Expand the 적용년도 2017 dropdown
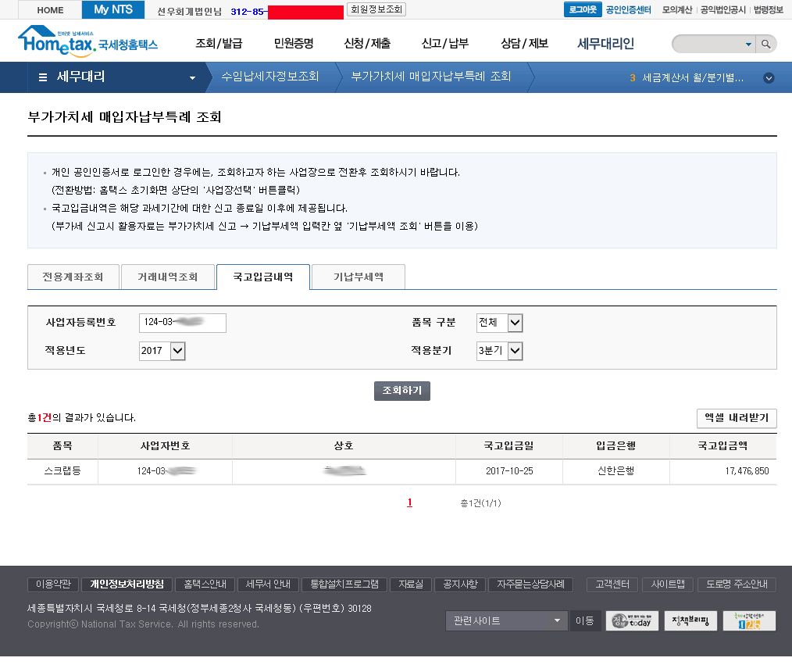The width and height of the screenshot is (792, 672). [x=177, y=351]
